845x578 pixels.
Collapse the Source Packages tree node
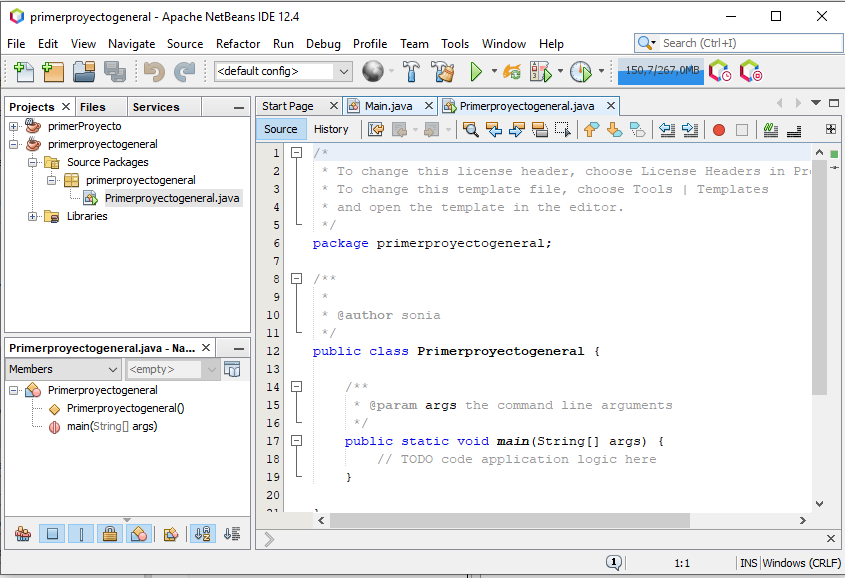pyautogui.click(x=33, y=162)
